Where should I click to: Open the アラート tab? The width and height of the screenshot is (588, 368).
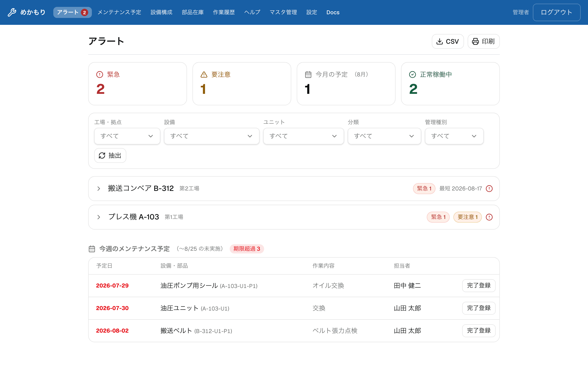pyautogui.click(x=72, y=12)
